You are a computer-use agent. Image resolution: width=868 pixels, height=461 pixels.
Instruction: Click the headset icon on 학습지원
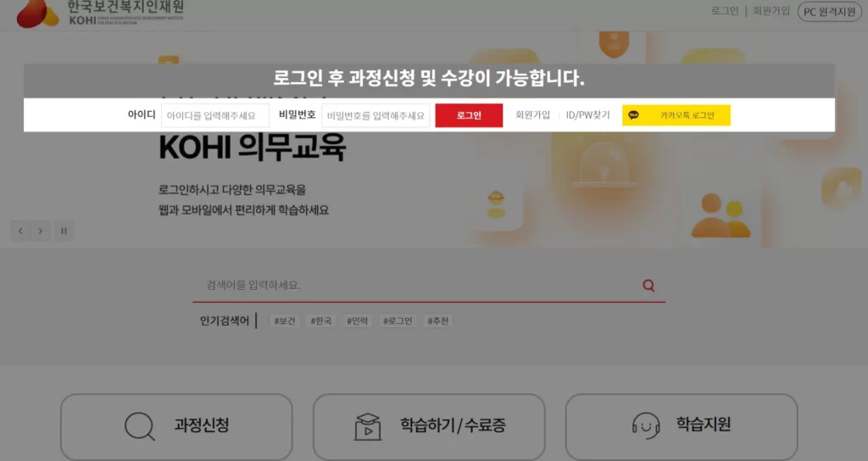(x=645, y=425)
